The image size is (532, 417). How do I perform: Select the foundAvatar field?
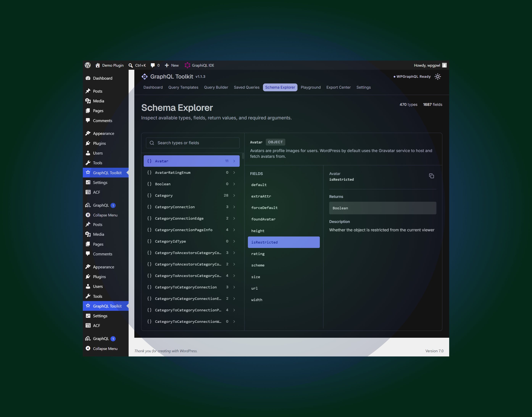(284, 219)
